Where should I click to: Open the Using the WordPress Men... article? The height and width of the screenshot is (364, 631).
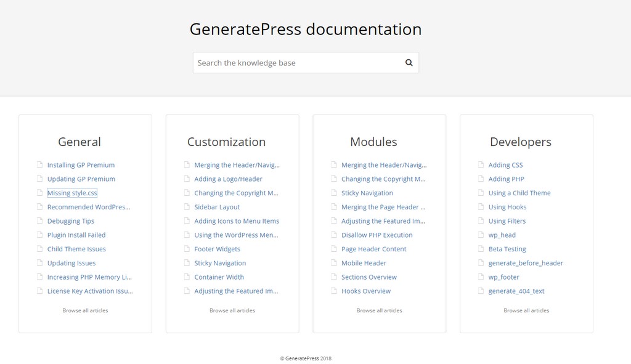tap(236, 235)
